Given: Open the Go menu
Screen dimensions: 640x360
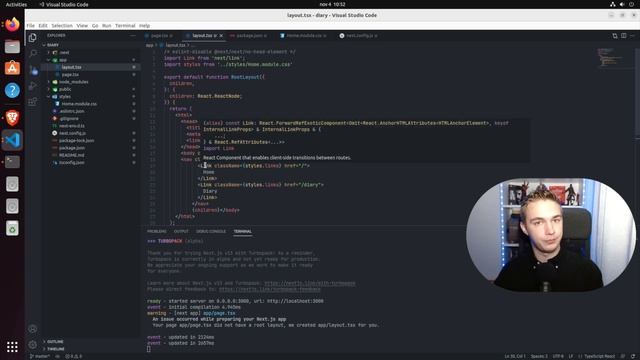Looking at the screenshot, I should 95,26.
